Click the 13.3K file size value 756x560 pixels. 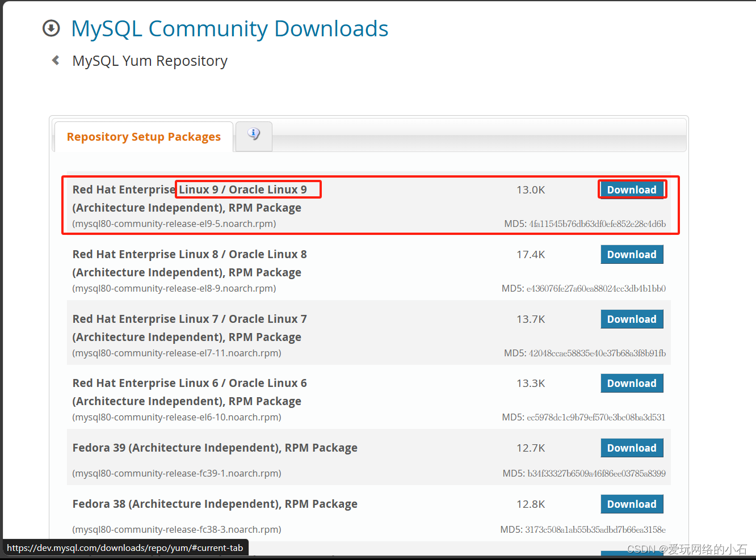(531, 384)
